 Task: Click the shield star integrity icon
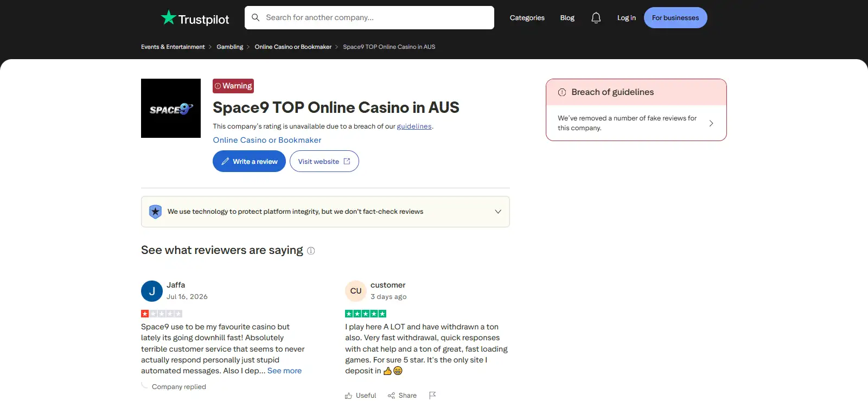pyautogui.click(x=155, y=212)
